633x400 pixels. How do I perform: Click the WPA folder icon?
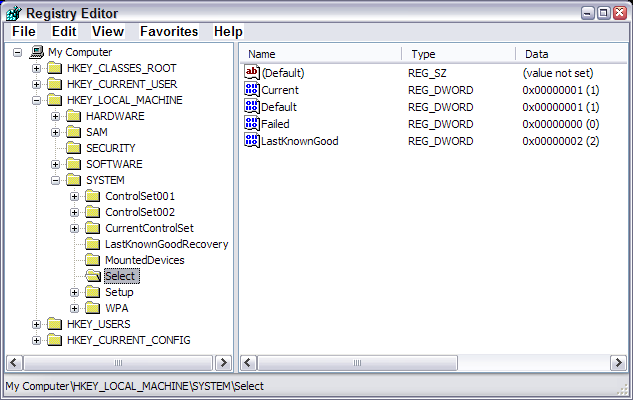tap(92, 308)
